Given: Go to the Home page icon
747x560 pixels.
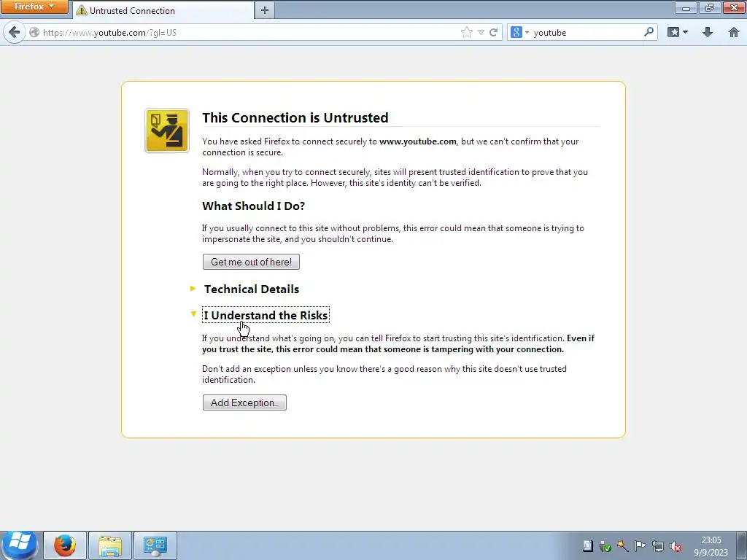Looking at the screenshot, I should [x=734, y=32].
